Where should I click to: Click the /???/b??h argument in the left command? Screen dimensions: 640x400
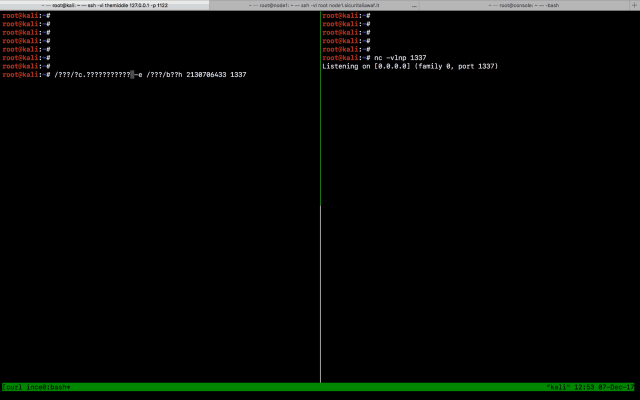[164, 75]
